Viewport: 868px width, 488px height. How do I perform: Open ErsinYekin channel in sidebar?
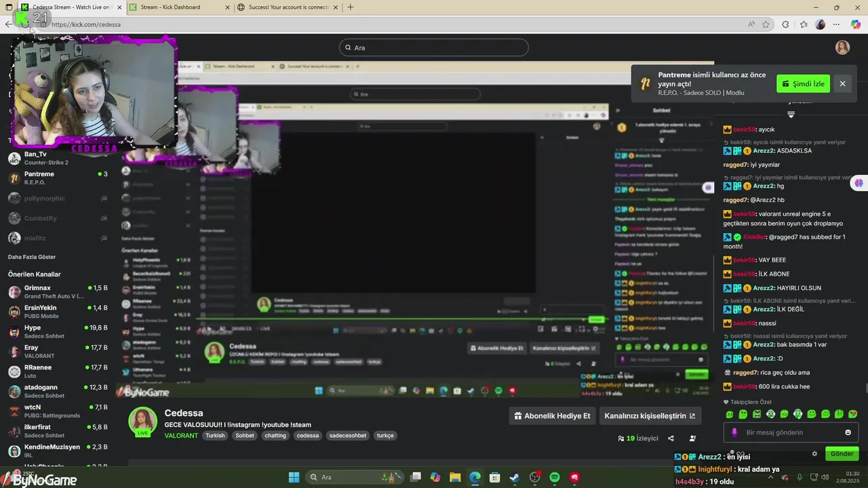click(x=58, y=312)
